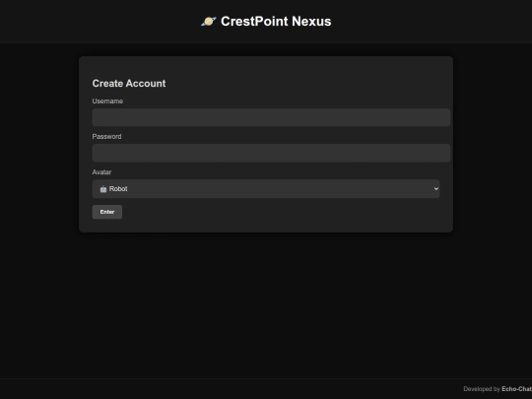Click the Username field label

point(107,101)
